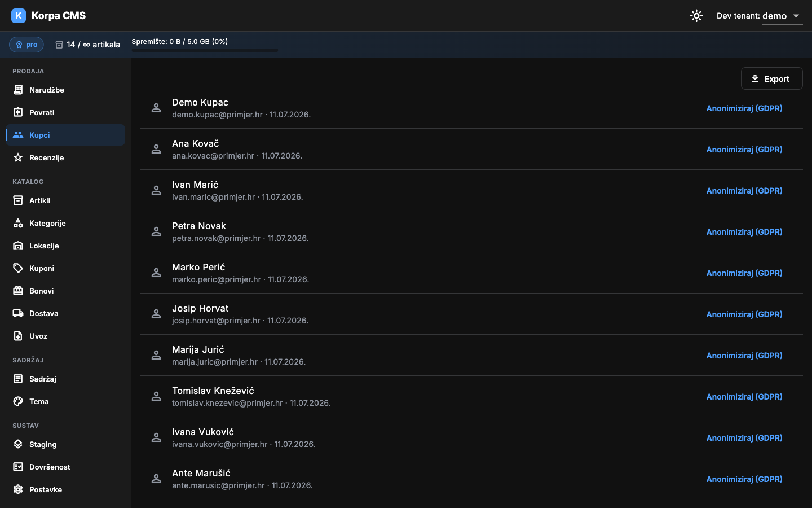This screenshot has width=812, height=508.
Task: Click the person icon beside Marko Perić
Action: click(156, 273)
